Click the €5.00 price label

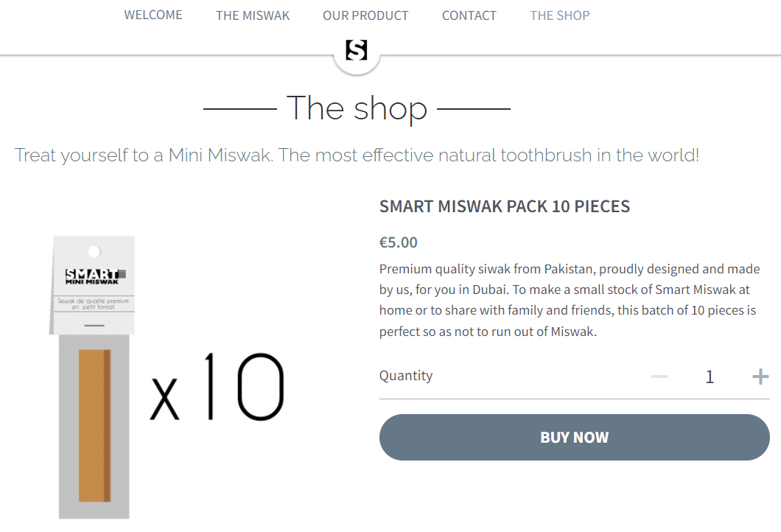(x=398, y=242)
